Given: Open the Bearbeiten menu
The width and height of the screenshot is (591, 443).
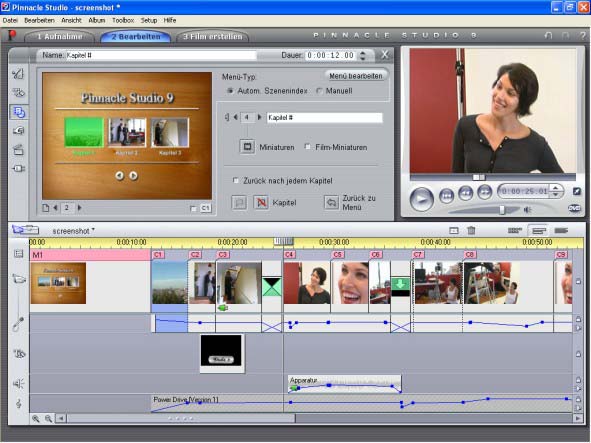Looking at the screenshot, I should coord(39,20).
